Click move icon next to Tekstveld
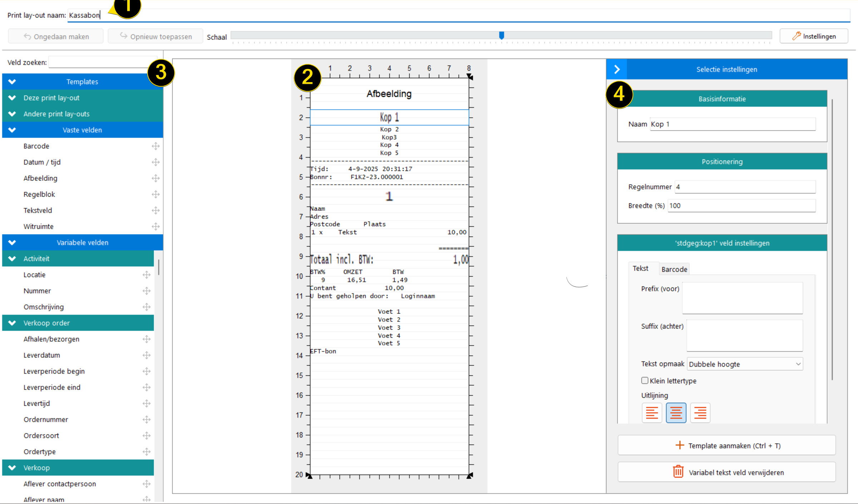Screen dimensions: 858x504 (x=156, y=210)
